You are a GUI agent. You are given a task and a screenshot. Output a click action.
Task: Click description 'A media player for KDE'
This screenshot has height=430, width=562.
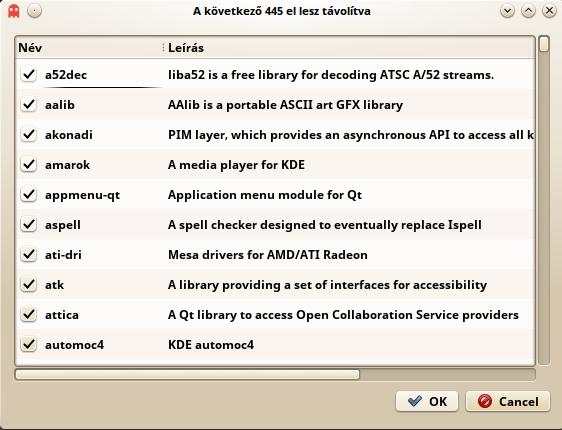pos(236,165)
